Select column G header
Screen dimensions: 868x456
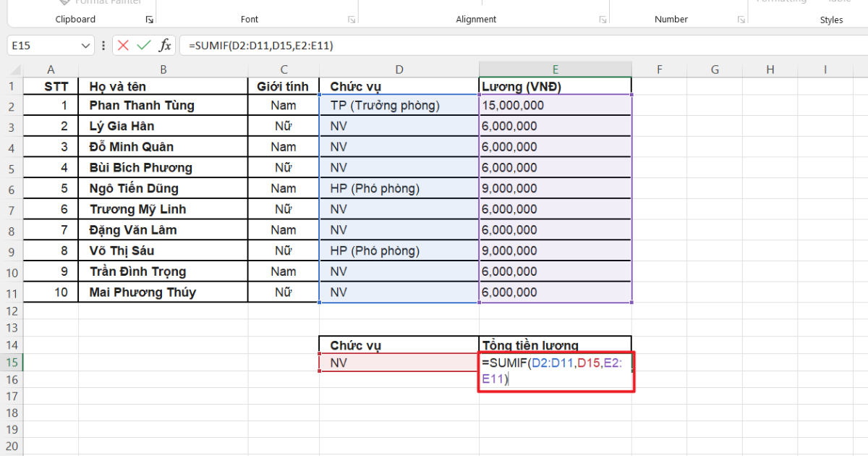point(715,69)
